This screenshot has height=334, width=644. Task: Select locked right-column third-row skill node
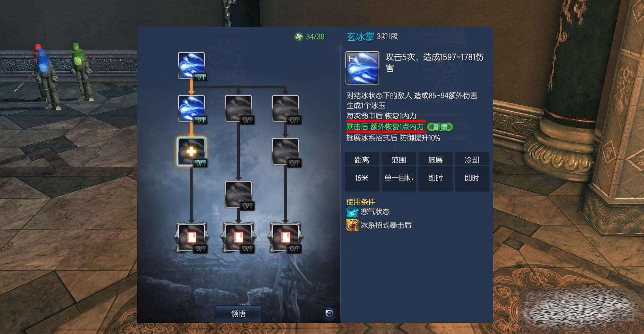(285, 151)
